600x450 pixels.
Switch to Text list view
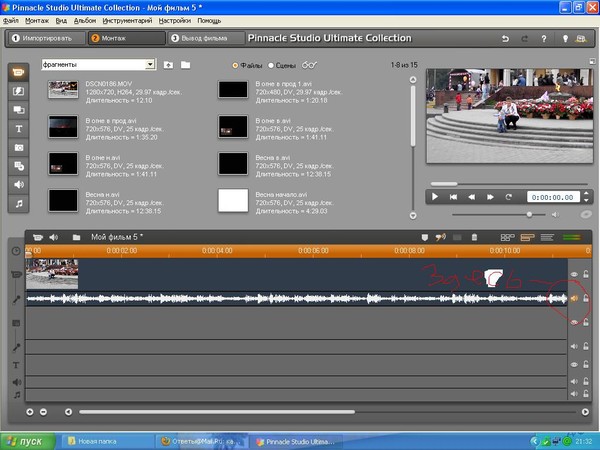coord(547,238)
